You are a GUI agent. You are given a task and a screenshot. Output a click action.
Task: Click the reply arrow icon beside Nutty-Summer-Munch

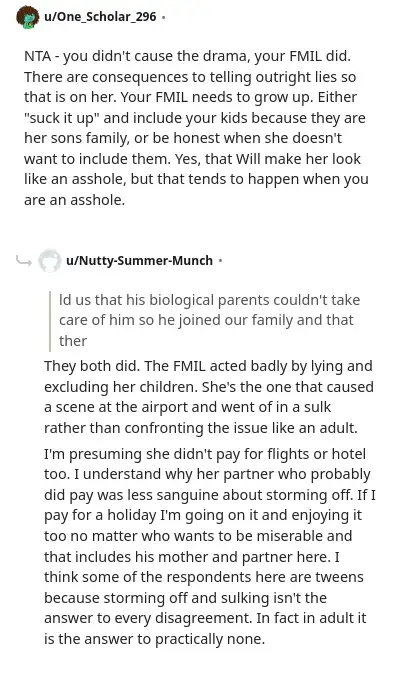[x=23, y=260]
